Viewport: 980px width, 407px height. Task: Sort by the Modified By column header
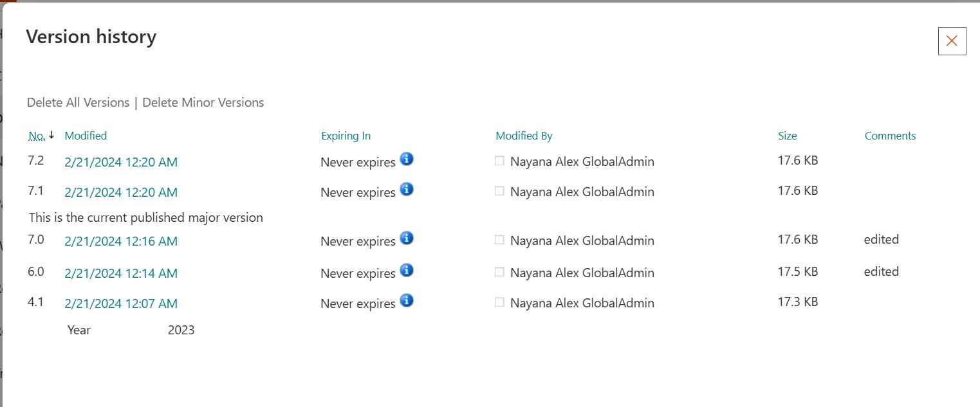click(x=524, y=136)
